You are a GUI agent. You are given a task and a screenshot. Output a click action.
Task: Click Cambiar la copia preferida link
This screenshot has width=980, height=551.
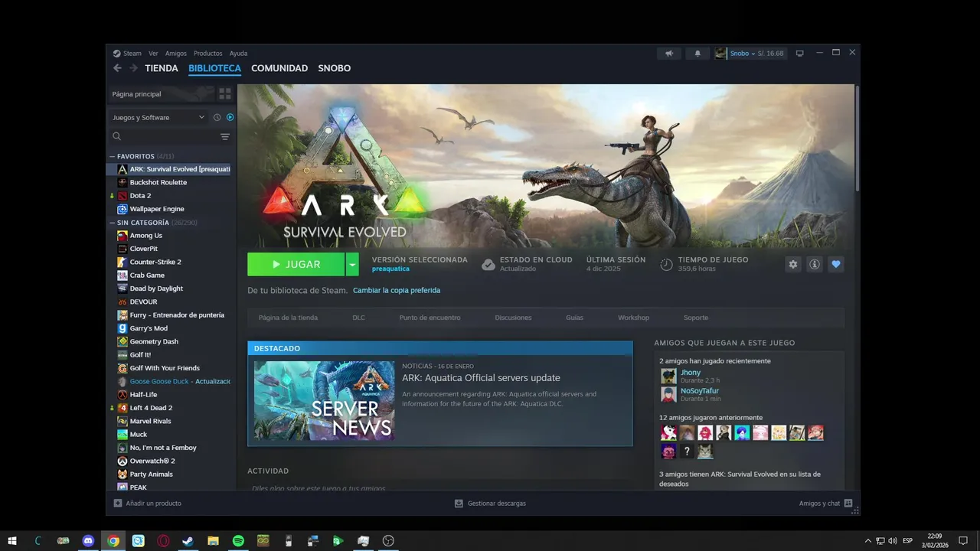(x=397, y=290)
